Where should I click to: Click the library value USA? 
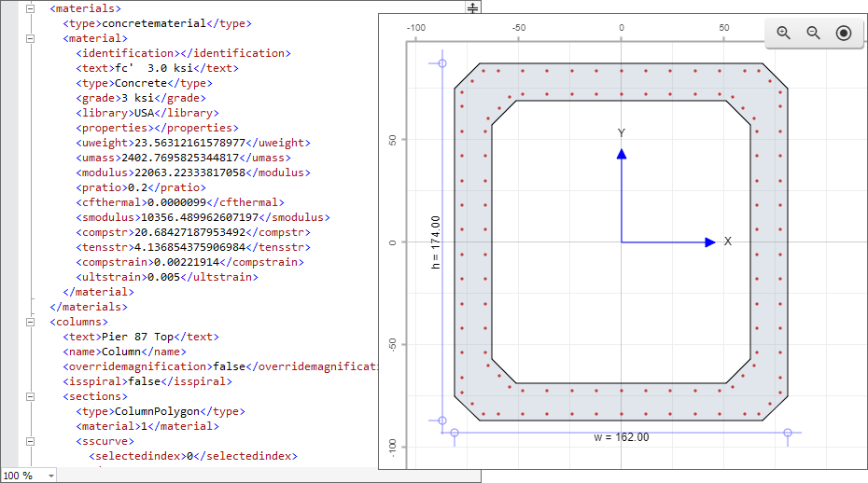tap(144, 114)
